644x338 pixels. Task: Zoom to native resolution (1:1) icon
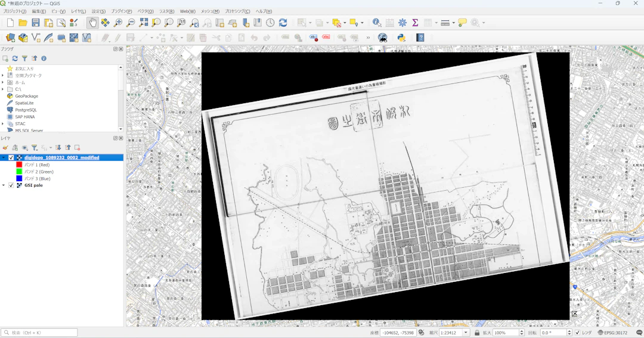point(181,23)
